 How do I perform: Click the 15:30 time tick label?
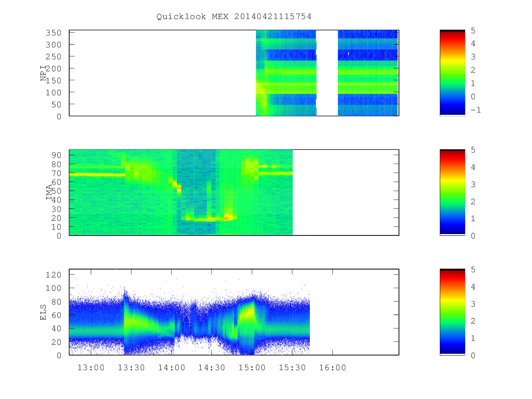[292, 368]
